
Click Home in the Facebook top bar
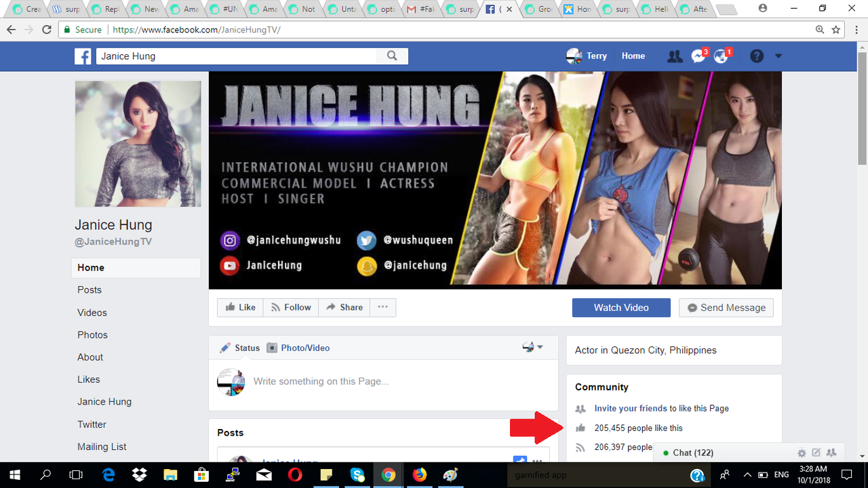point(633,56)
